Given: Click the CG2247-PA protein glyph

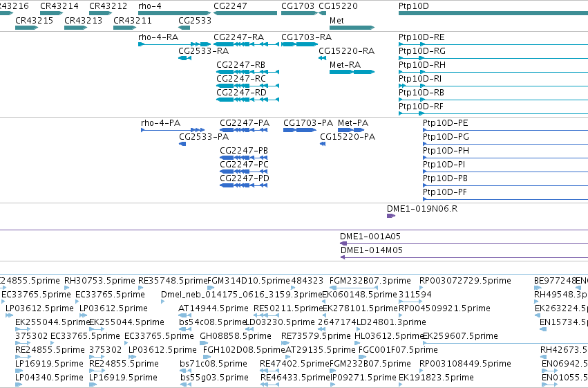Looking at the screenshot, I should coord(244,130).
